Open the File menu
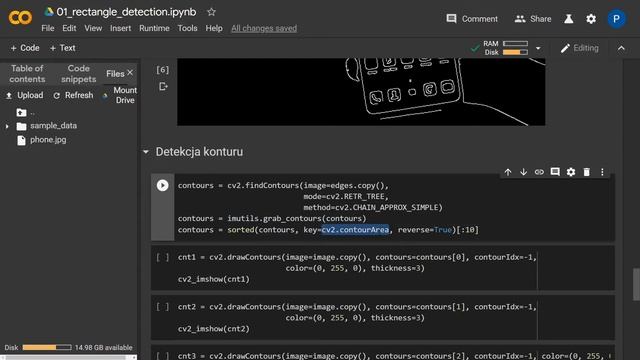Image resolution: width=640 pixels, height=360 pixels. (48, 28)
